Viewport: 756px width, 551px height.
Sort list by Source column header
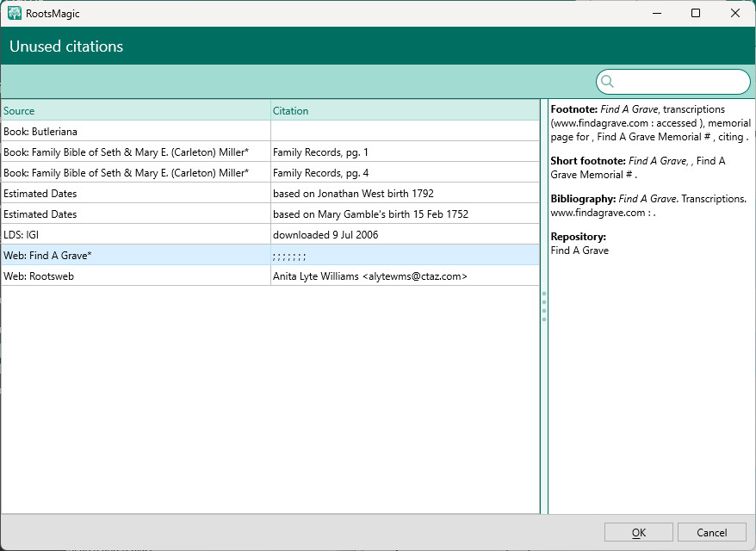click(135, 110)
